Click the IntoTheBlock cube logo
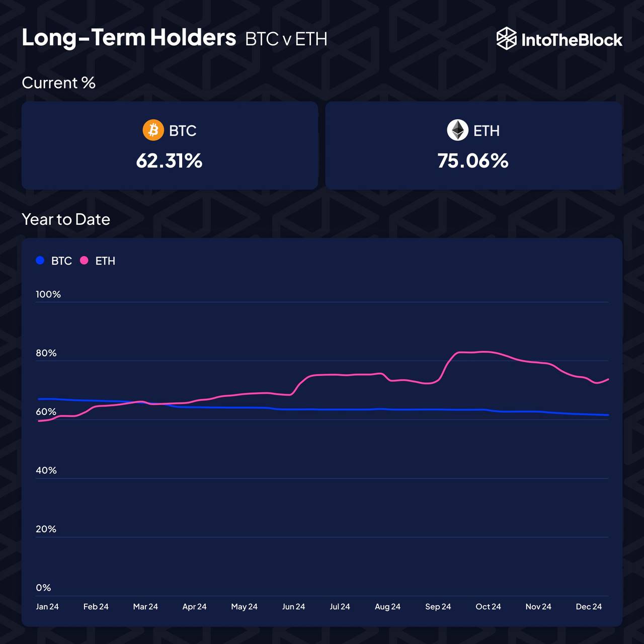644x644 pixels. pyautogui.click(x=506, y=39)
